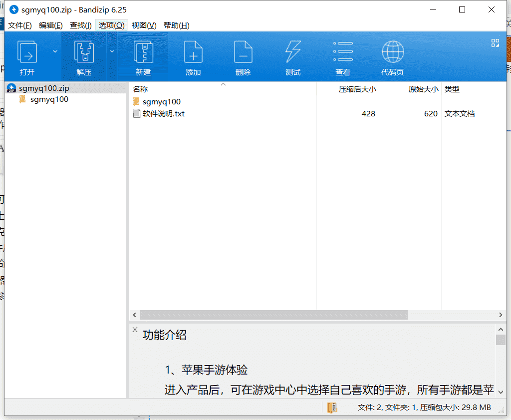This screenshot has width=511, height=420.
Task: Open the 文件(F) menu
Action: [x=19, y=25]
